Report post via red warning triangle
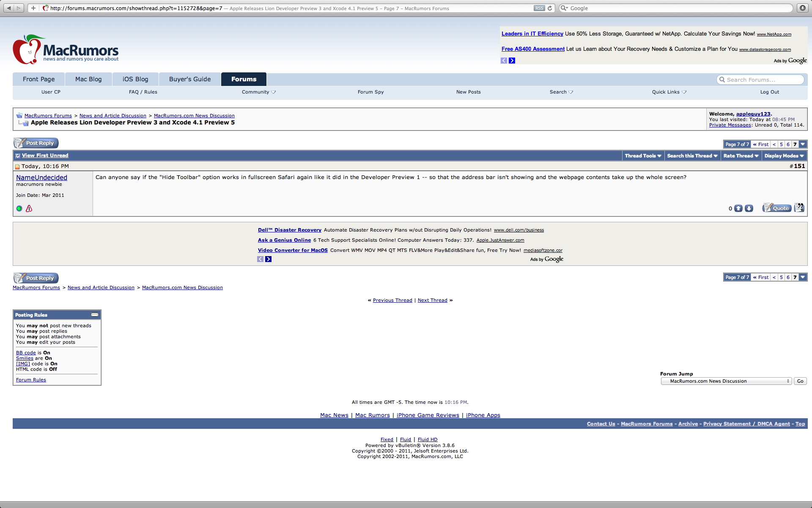Image resolution: width=812 pixels, height=508 pixels. tap(29, 208)
